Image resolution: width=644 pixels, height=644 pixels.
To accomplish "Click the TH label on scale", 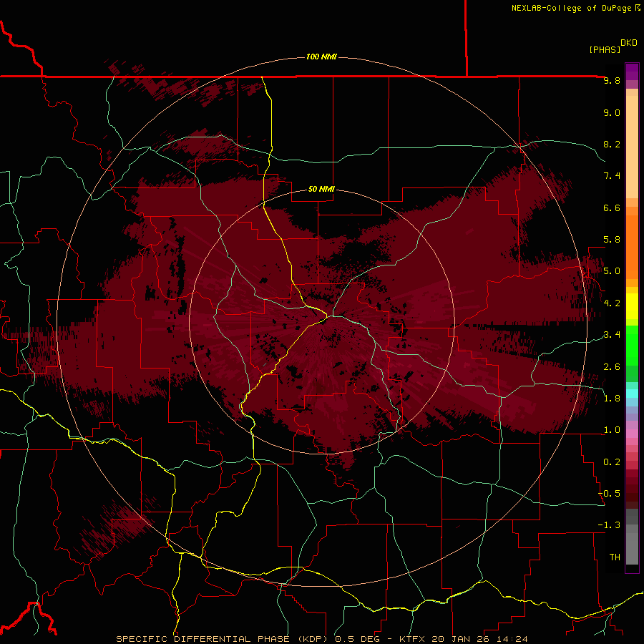I will 615,557.
